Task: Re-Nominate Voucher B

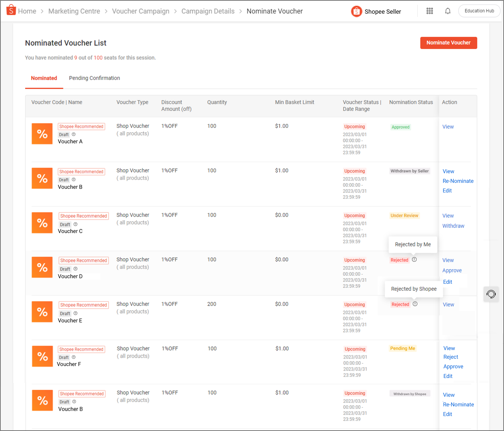Action: 458,181
